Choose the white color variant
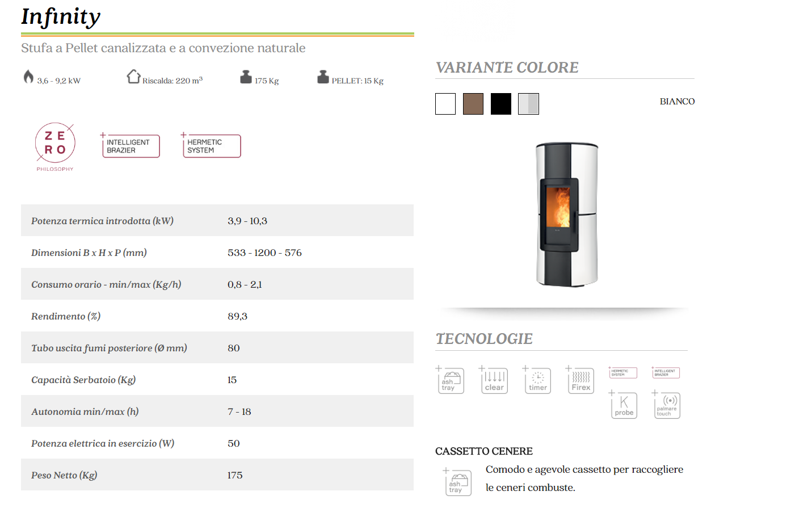 pyautogui.click(x=445, y=104)
